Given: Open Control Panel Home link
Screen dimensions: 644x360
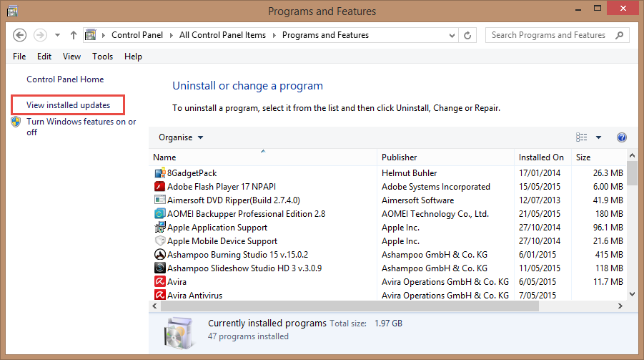Looking at the screenshot, I should (65, 79).
